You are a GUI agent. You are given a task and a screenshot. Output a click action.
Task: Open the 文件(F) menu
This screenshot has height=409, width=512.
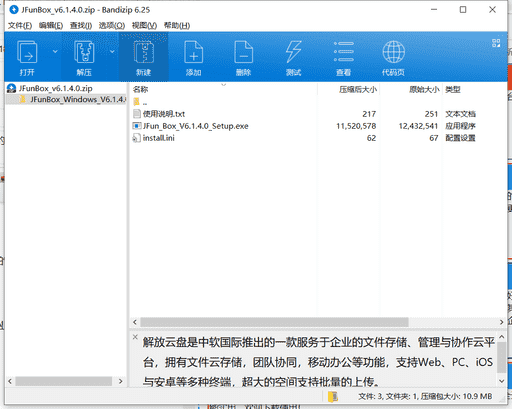pyautogui.click(x=20, y=26)
